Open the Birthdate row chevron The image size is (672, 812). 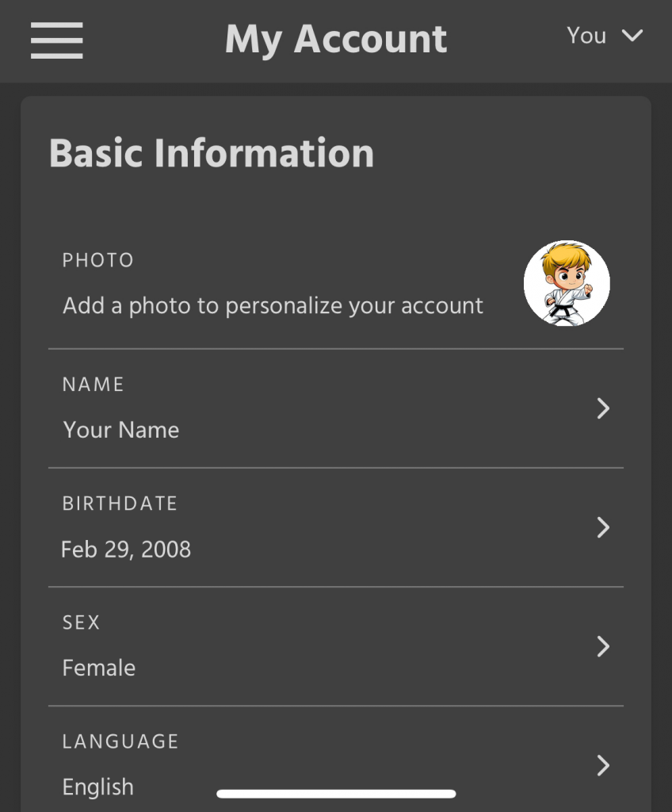(603, 527)
